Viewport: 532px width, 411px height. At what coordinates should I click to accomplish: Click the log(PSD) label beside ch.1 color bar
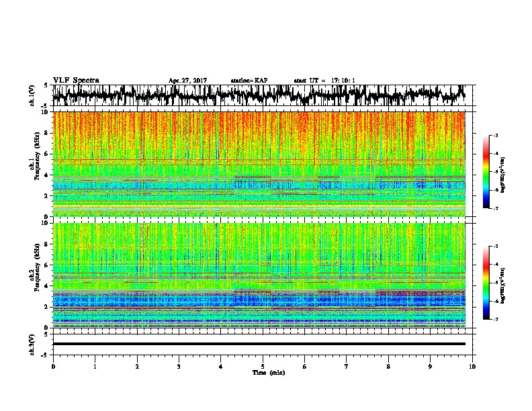click(x=503, y=175)
